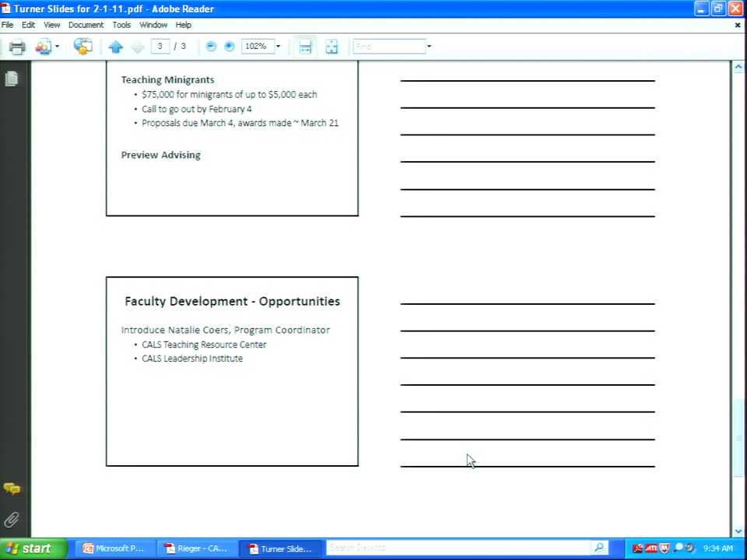Click the Introduce Natalie Coers line
This screenshot has height=560, width=747.
click(x=226, y=330)
